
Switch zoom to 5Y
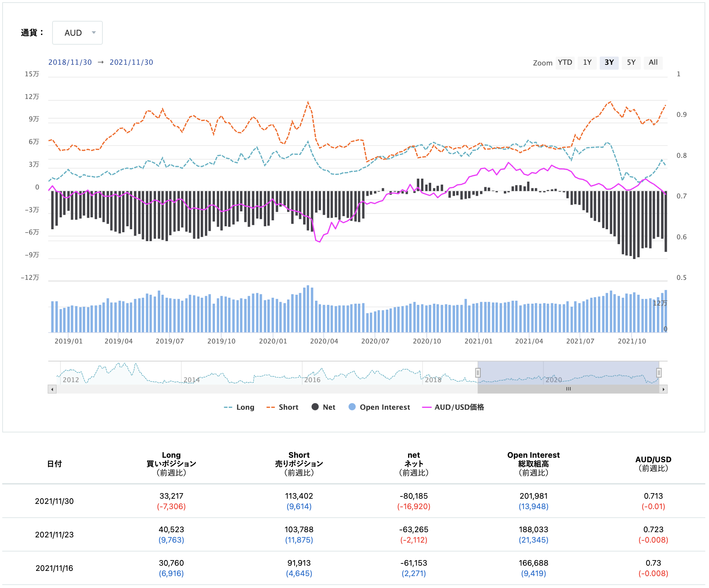[x=631, y=63]
